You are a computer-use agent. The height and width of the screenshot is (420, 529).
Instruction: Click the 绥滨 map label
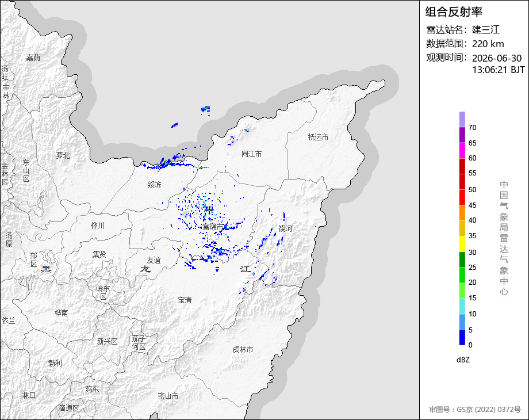155,185
